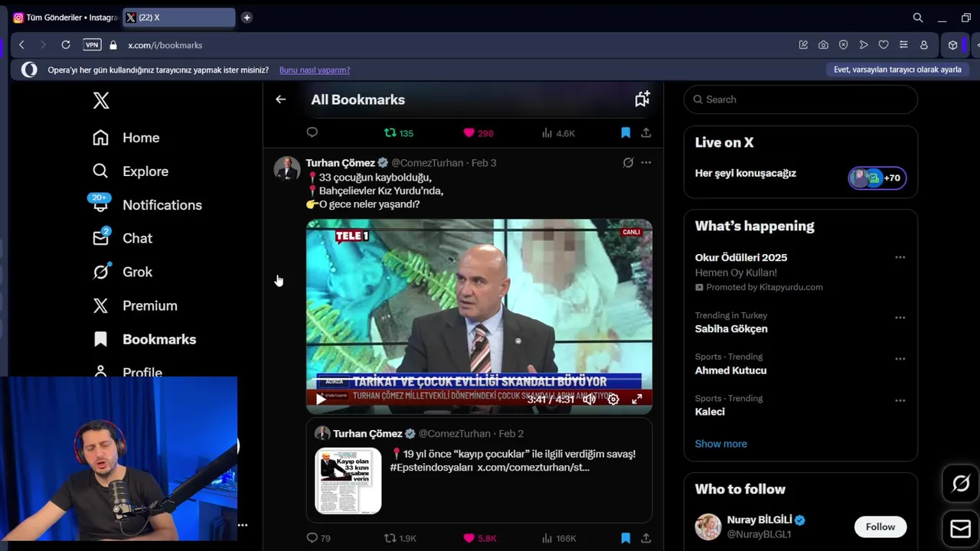Reload the page
The height and width of the screenshot is (551, 980).
tap(66, 45)
